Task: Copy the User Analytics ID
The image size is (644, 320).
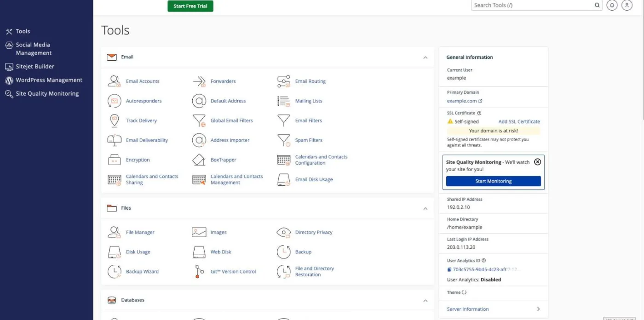Action: 449,269
